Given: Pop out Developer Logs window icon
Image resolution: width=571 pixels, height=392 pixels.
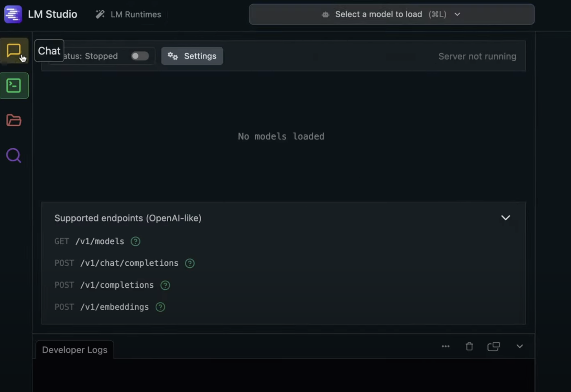Looking at the screenshot, I should pos(493,347).
